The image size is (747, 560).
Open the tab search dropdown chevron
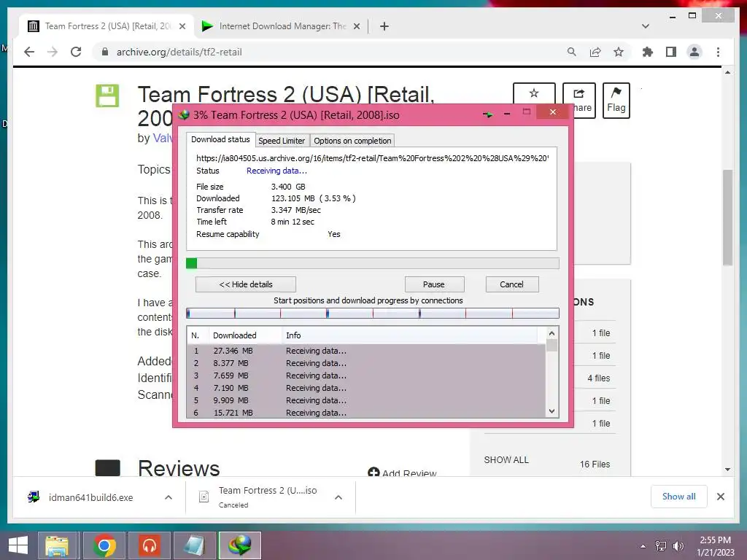(x=646, y=26)
